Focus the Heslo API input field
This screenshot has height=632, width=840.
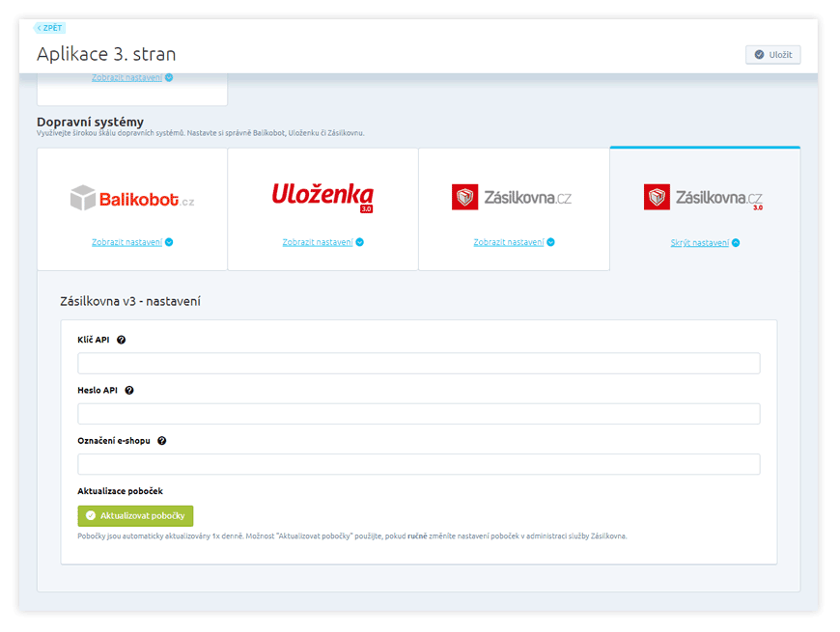[x=419, y=414]
